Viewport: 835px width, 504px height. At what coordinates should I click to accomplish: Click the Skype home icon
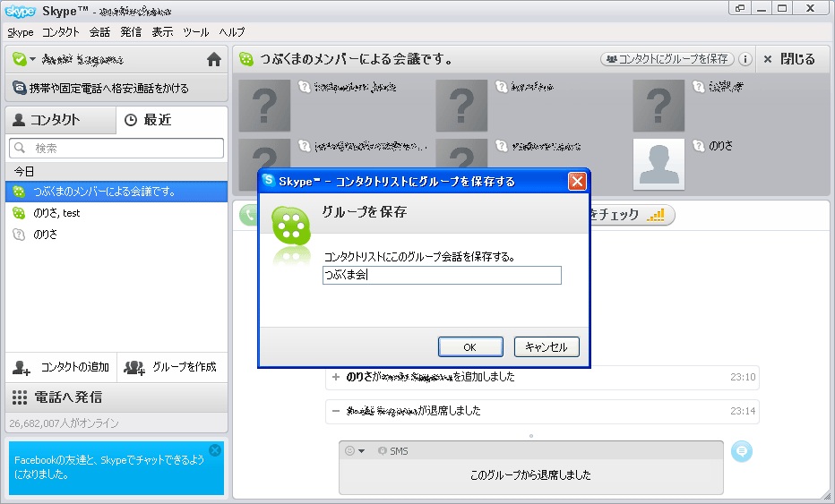214,59
